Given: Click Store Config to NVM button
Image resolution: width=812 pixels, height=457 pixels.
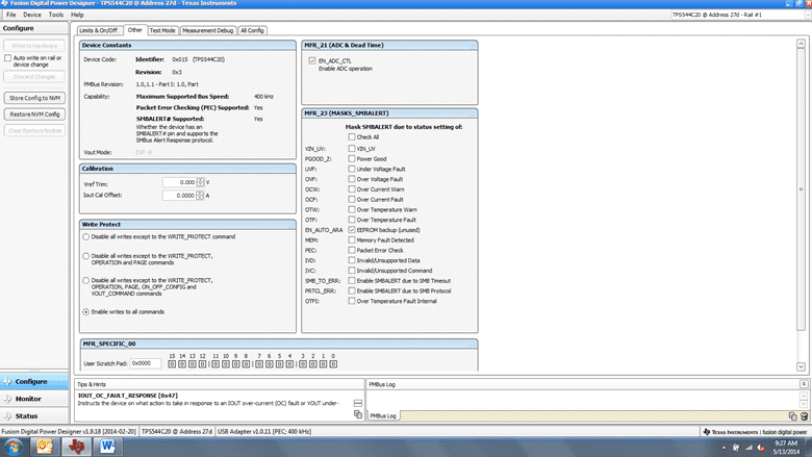Looking at the screenshot, I should (35, 98).
